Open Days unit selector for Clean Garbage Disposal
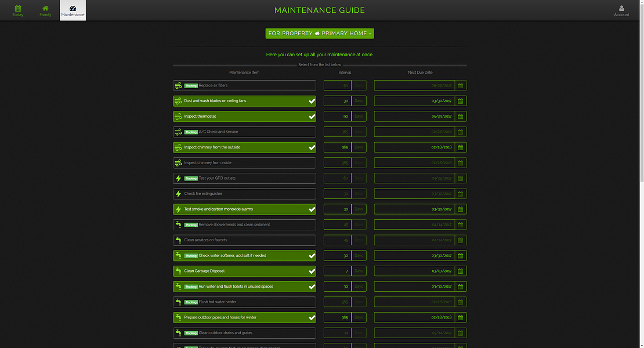The width and height of the screenshot is (644, 348). point(359,271)
